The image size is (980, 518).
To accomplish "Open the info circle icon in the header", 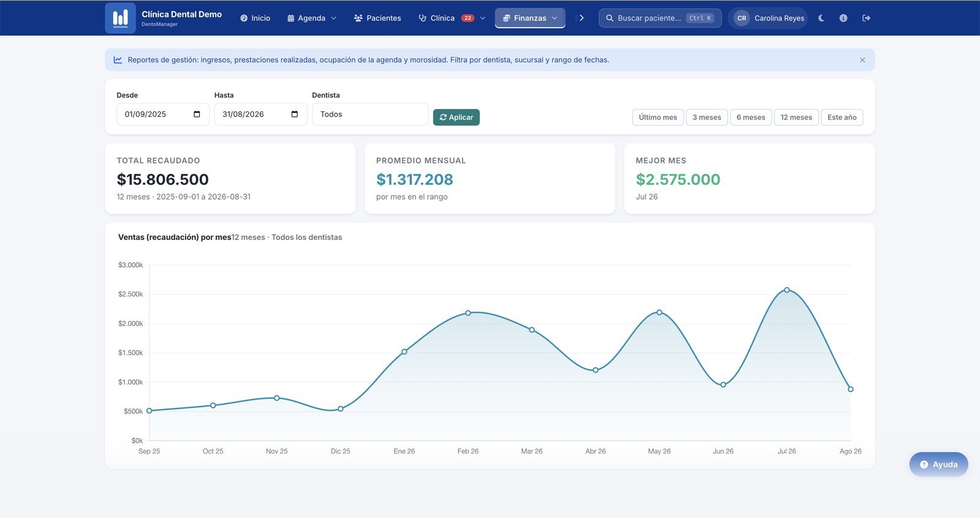I will (843, 18).
